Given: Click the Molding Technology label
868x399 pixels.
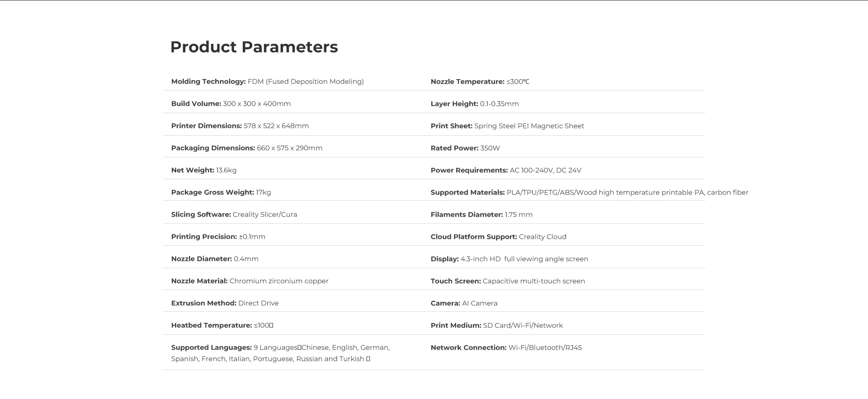Looking at the screenshot, I should [208, 81].
